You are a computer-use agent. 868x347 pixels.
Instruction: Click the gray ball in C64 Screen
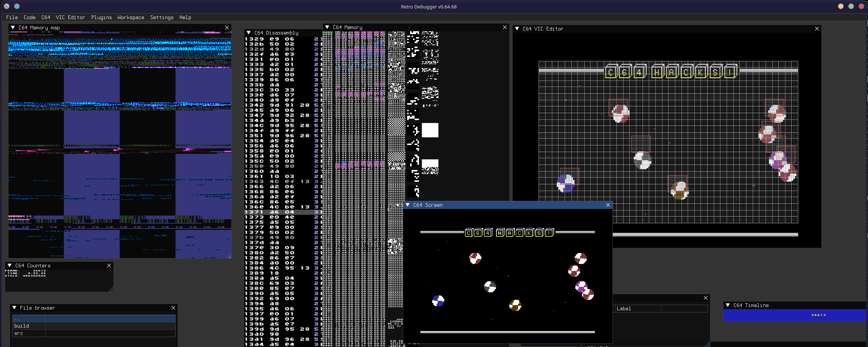(x=490, y=286)
